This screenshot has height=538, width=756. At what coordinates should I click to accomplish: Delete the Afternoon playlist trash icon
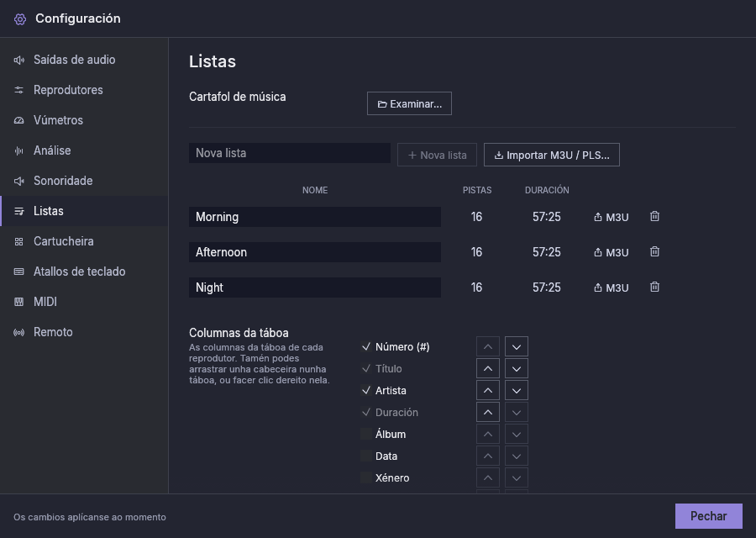click(654, 251)
